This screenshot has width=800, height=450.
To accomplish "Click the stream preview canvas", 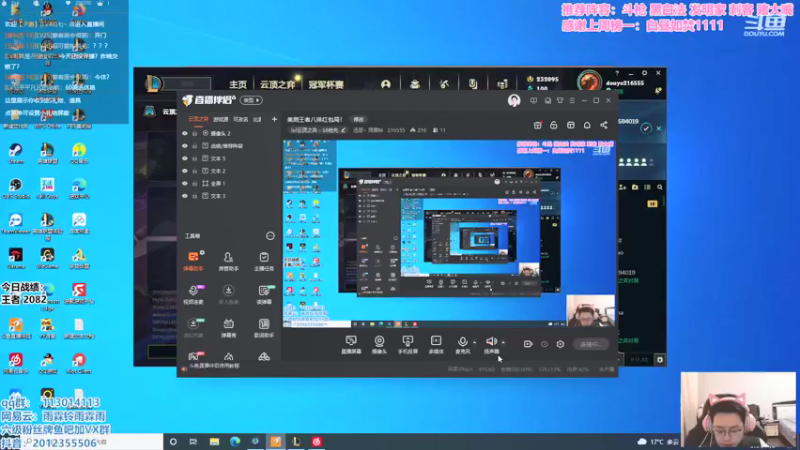I will 449,234.
